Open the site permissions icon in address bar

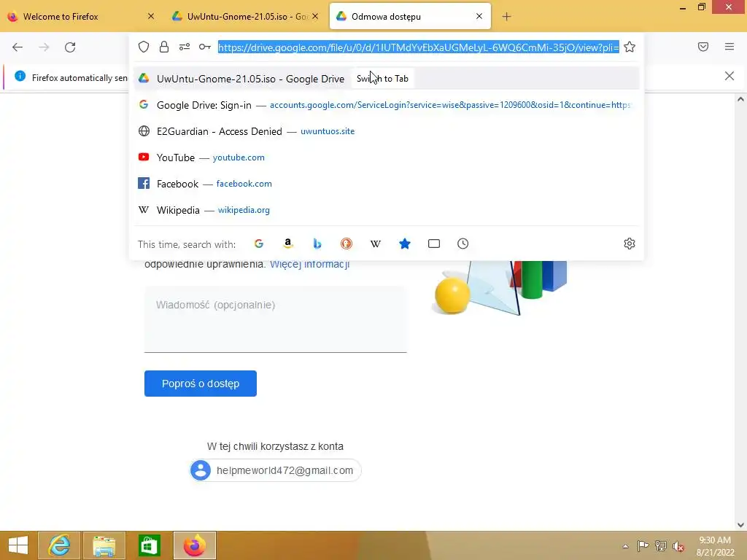pos(185,47)
